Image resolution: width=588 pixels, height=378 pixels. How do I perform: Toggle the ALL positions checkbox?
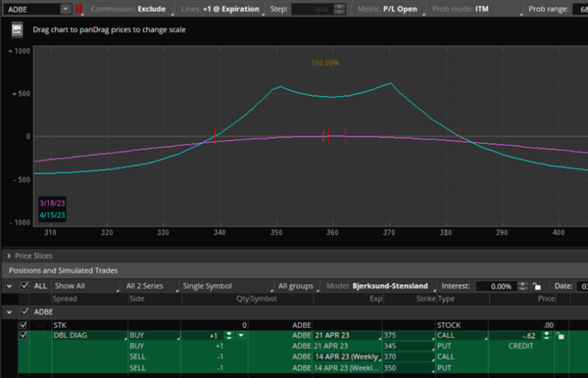point(24,286)
